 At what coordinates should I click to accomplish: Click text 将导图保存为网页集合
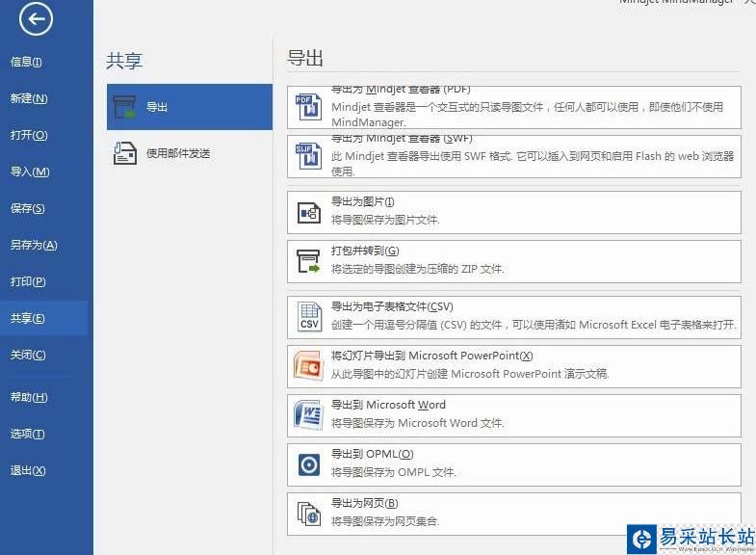click(385, 521)
